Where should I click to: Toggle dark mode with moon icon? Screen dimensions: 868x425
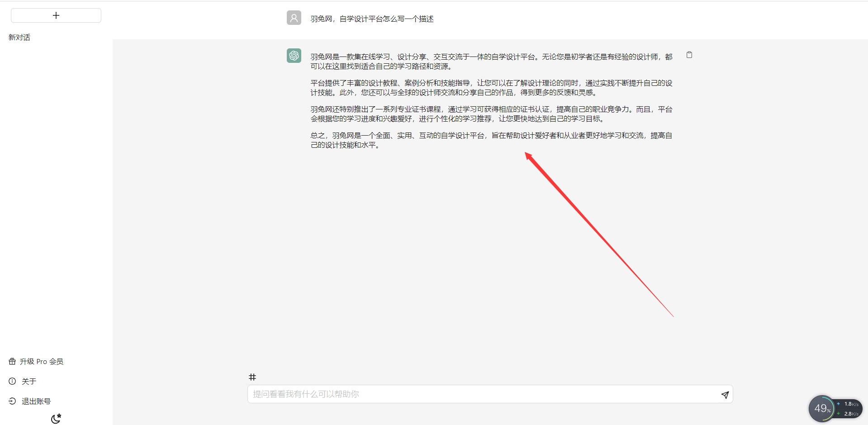coord(56,419)
